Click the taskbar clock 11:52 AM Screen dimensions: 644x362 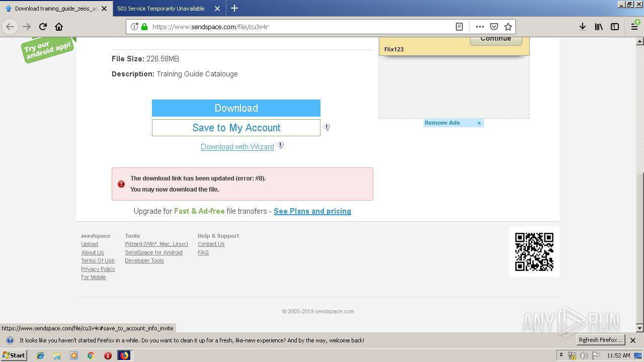coord(618,355)
